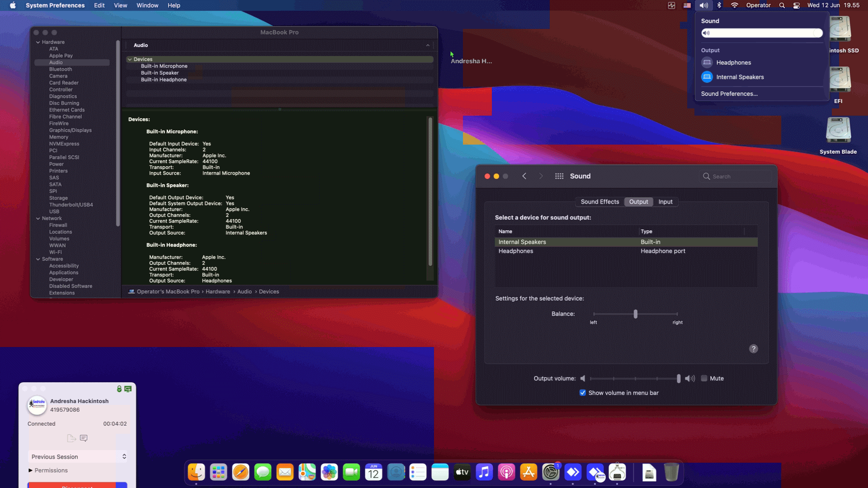This screenshot has width=868, height=488.
Task: Open Contacts app in the Dock
Action: (x=396, y=472)
